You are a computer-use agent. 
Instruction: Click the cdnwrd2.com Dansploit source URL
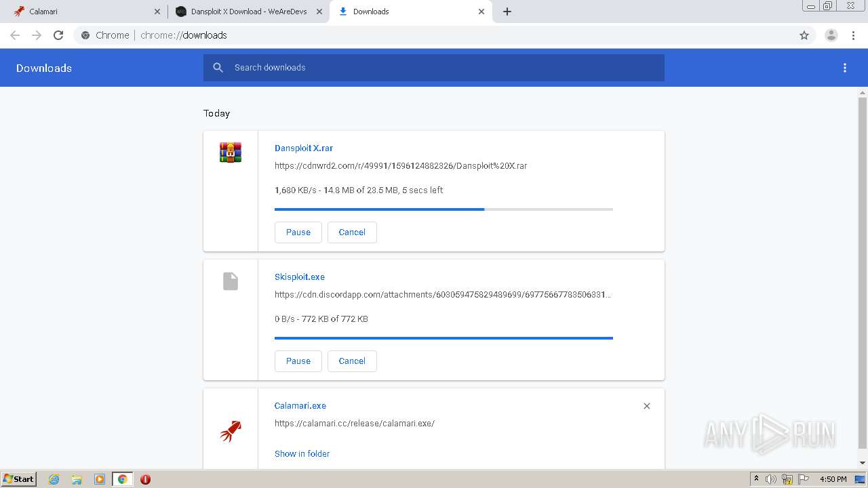pyautogui.click(x=401, y=165)
